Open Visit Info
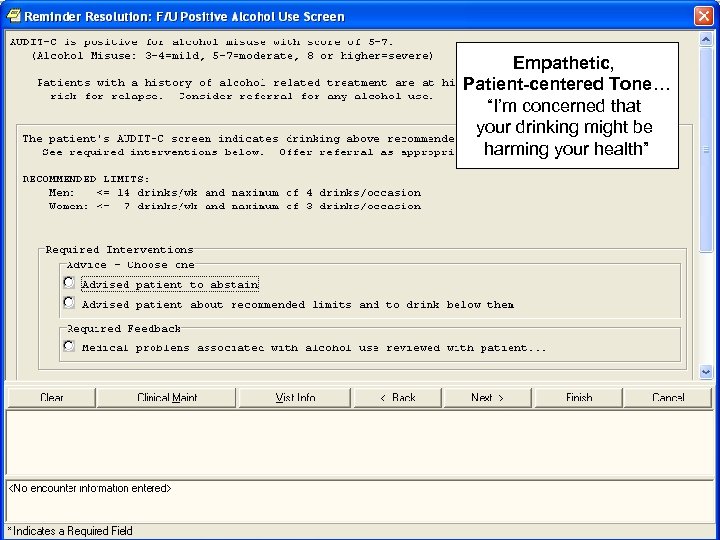The height and width of the screenshot is (540, 720). [295, 398]
